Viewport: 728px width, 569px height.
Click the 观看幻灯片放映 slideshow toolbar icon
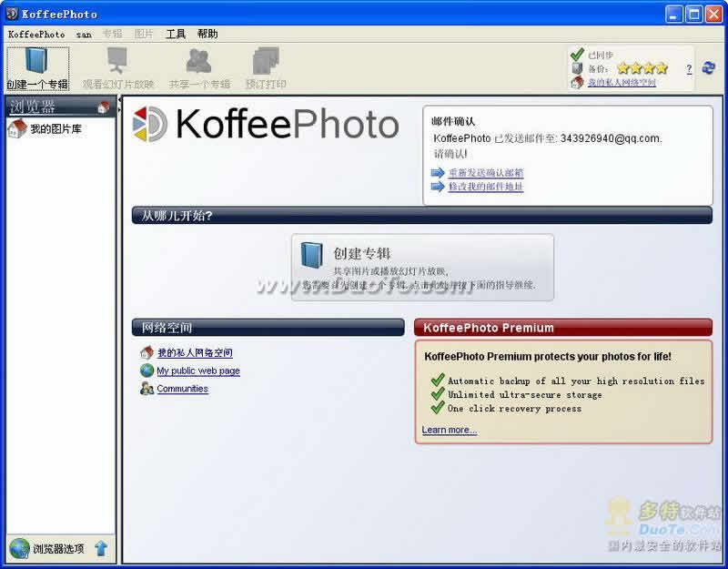(x=117, y=60)
